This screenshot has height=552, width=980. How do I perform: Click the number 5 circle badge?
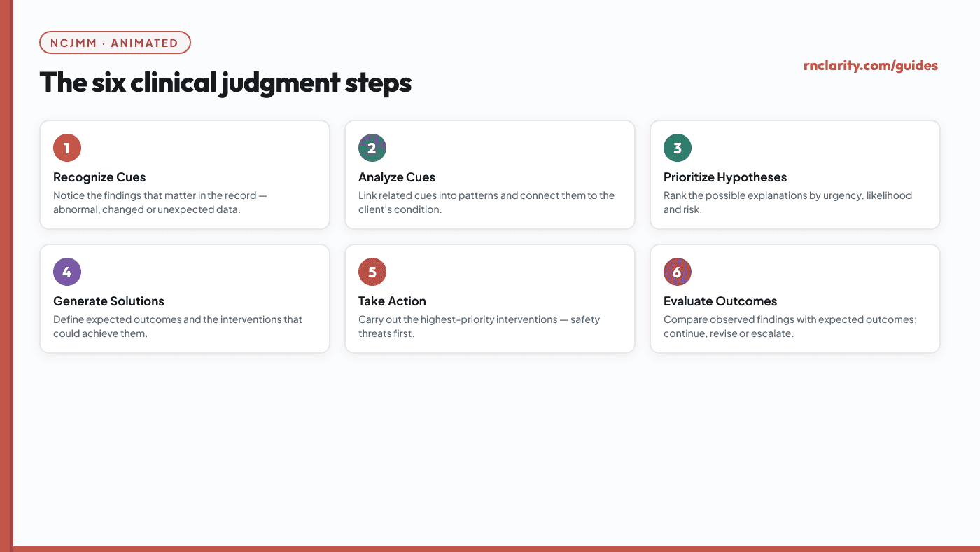coord(372,272)
